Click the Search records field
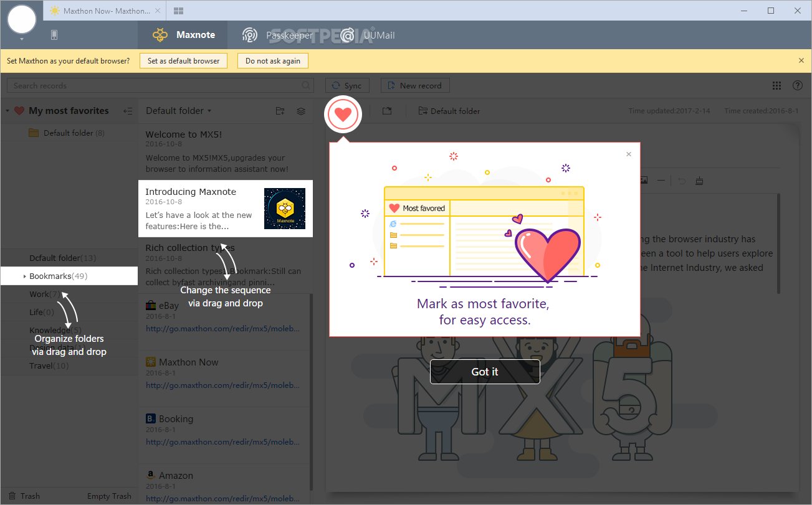 click(x=160, y=85)
